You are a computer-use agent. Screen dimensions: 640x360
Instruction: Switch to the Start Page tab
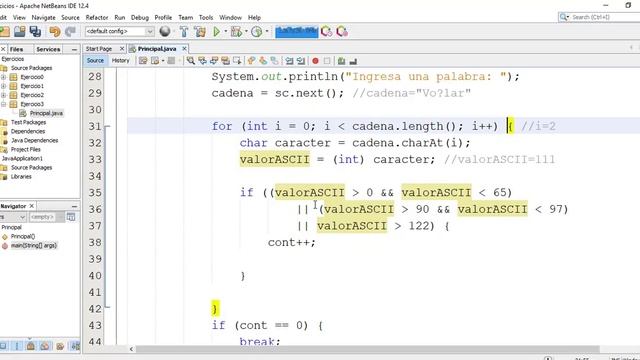[x=99, y=49]
